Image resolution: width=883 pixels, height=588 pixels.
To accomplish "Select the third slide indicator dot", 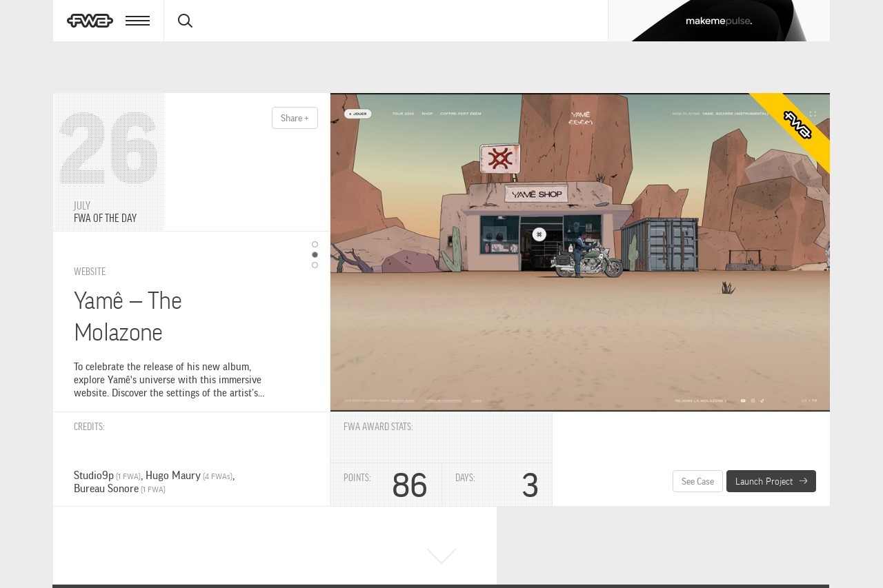I will tap(315, 265).
